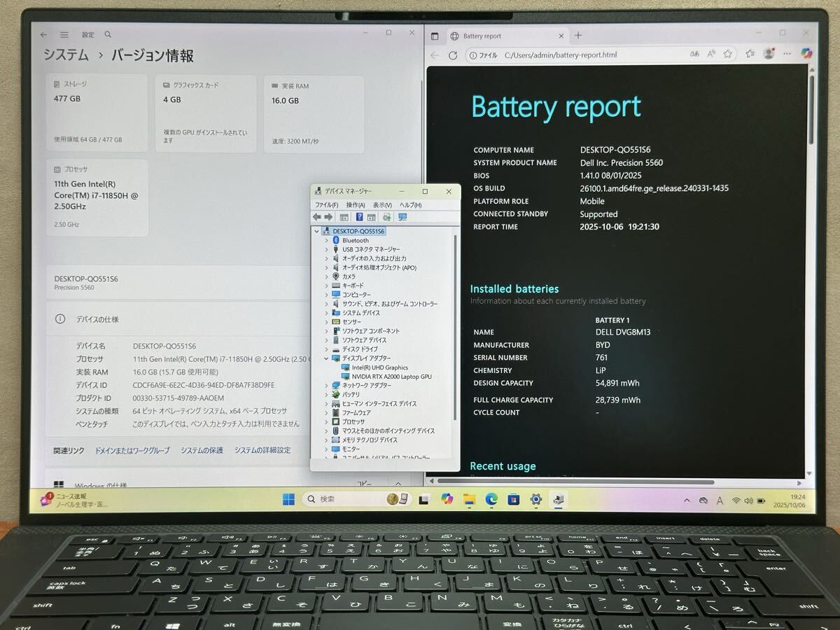
Task: Click the Edge translate icon in address bar
Action: (x=694, y=53)
